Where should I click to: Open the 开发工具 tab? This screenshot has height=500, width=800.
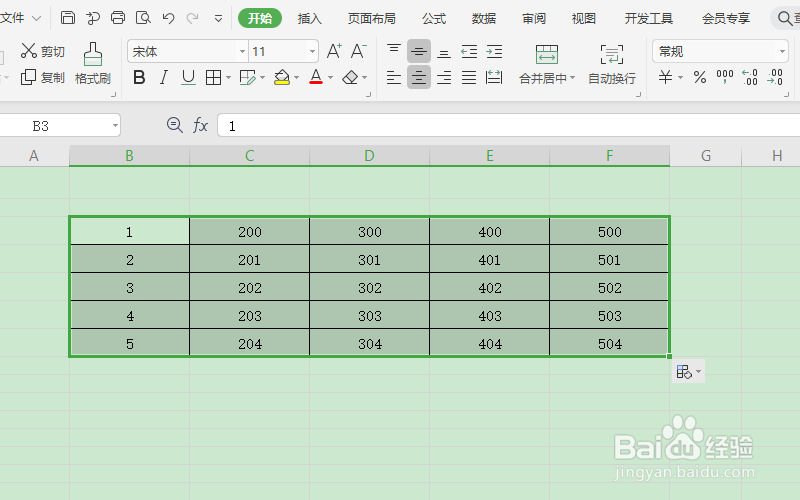click(x=648, y=19)
